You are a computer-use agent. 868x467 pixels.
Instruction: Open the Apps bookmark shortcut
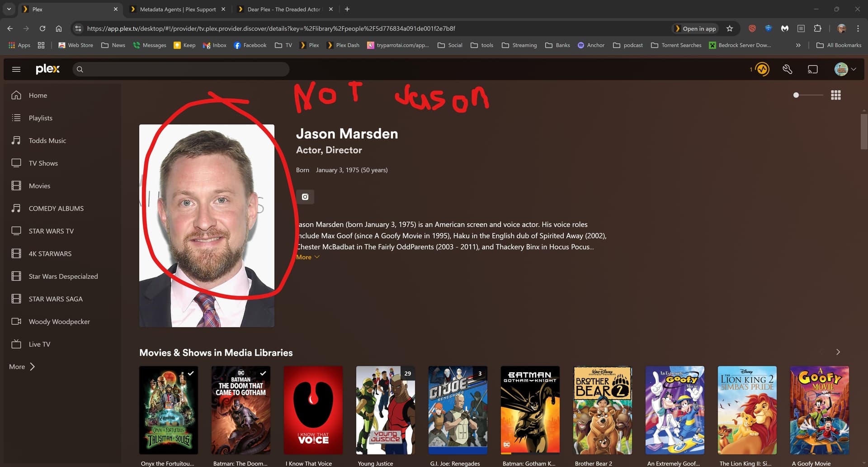(19, 45)
